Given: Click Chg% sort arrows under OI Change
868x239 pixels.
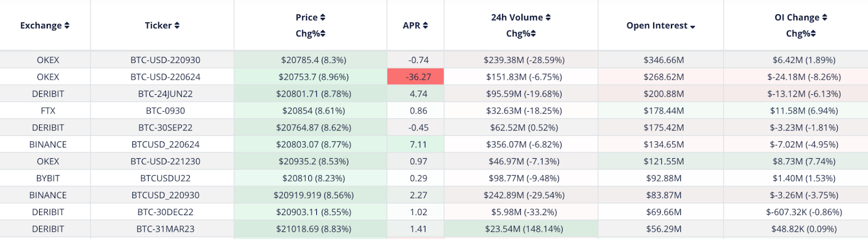Looking at the screenshot, I should point(813,34).
